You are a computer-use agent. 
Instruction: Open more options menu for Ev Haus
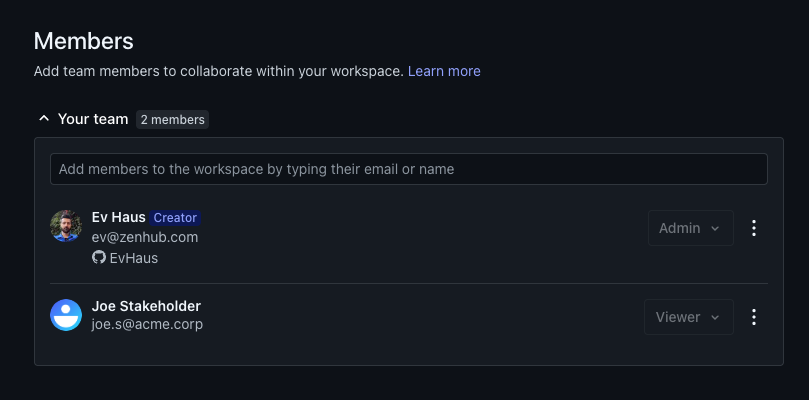pos(754,228)
